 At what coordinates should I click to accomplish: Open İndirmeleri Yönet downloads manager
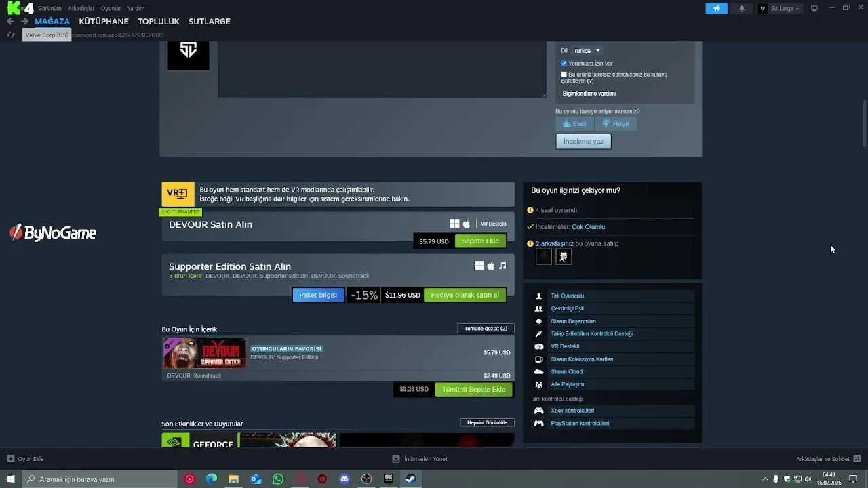click(420, 459)
